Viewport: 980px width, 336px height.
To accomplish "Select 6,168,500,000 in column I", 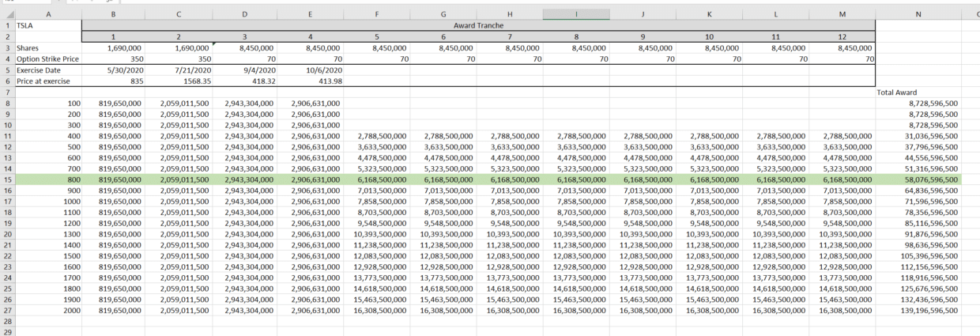I will pyautogui.click(x=575, y=180).
